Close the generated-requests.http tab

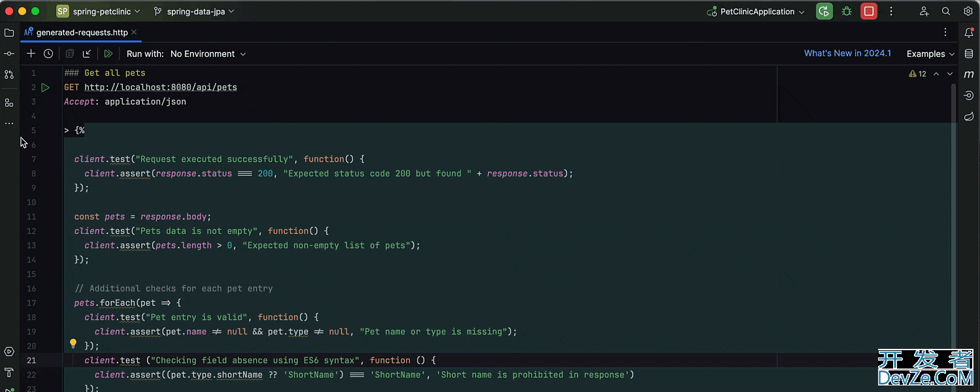[x=134, y=32]
